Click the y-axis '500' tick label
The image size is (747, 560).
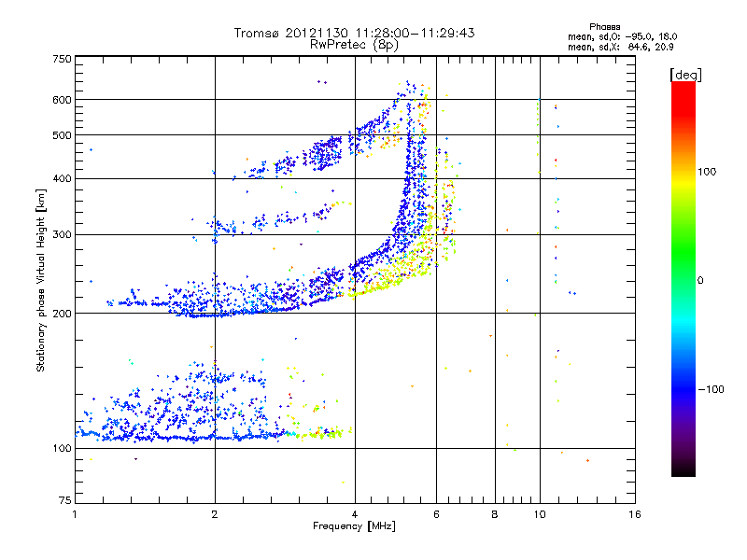click(62, 135)
